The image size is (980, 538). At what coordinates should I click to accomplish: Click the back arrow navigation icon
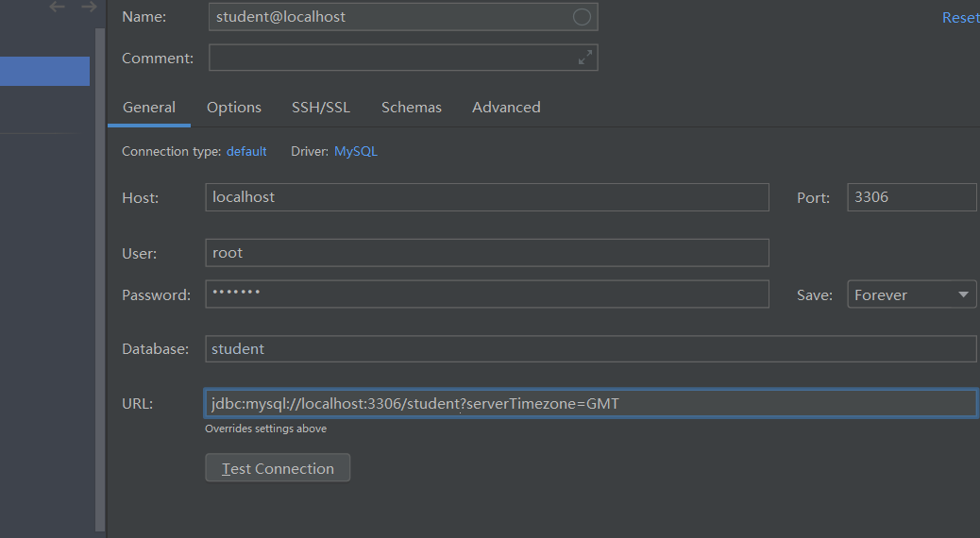[x=57, y=7]
